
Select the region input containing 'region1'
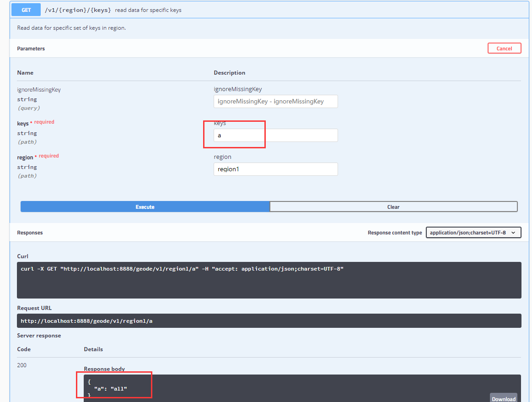(x=275, y=169)
